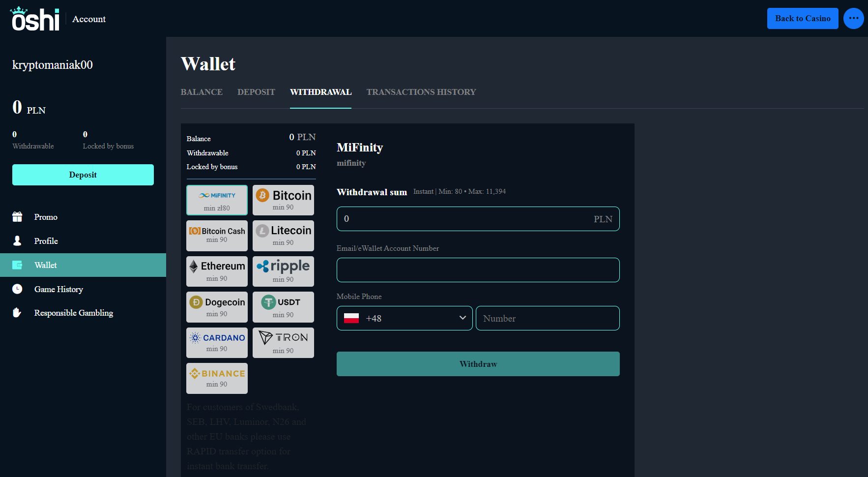868x477 pixels.
Task: Choose Bitcoin as withdrawal method
Action: pos(283,200)
